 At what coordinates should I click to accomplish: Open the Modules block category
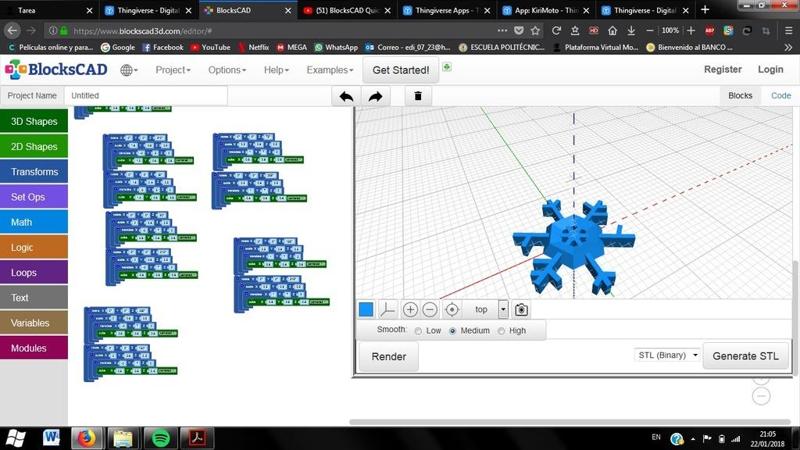click(x=34, y=348)
